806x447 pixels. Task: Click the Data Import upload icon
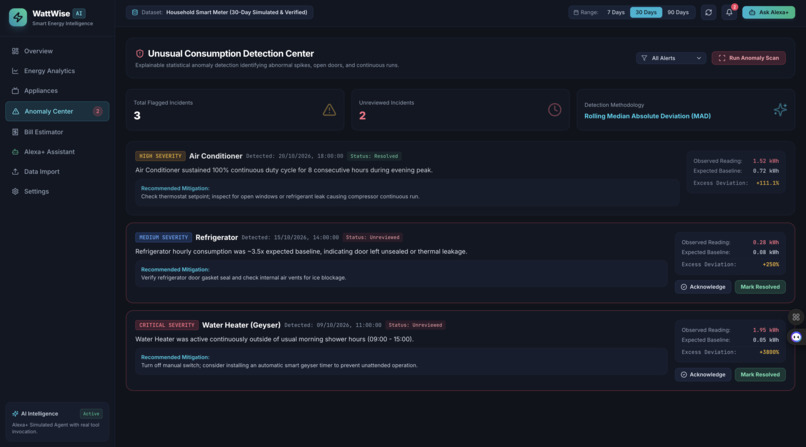15,172
